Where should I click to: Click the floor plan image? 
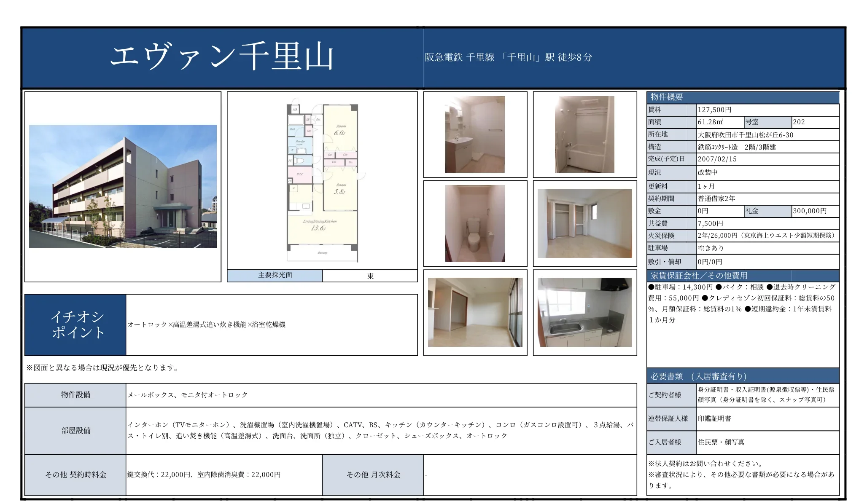322,181
